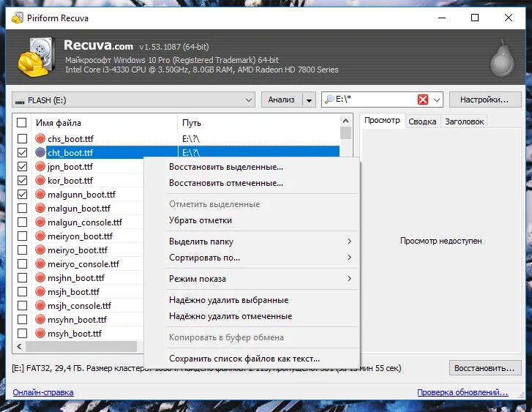
Task: Click the horizontal scrollbar thumb in the file list
Action: point(81,346)
